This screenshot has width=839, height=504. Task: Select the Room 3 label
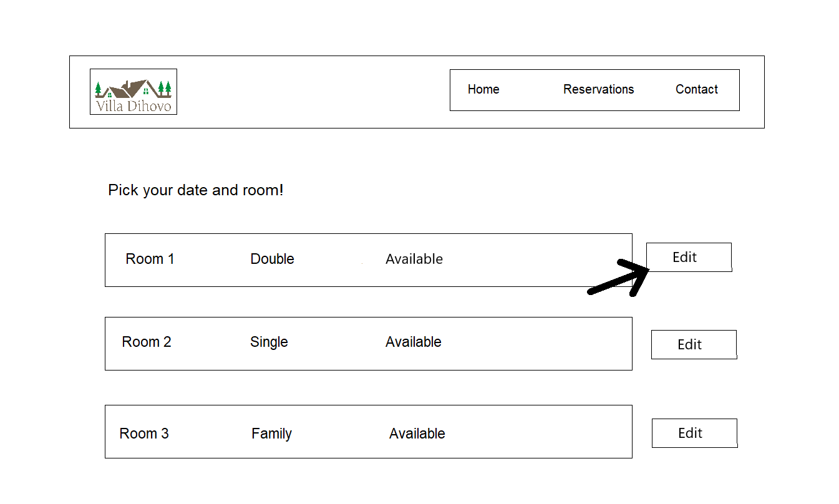(x=144, y=434)
